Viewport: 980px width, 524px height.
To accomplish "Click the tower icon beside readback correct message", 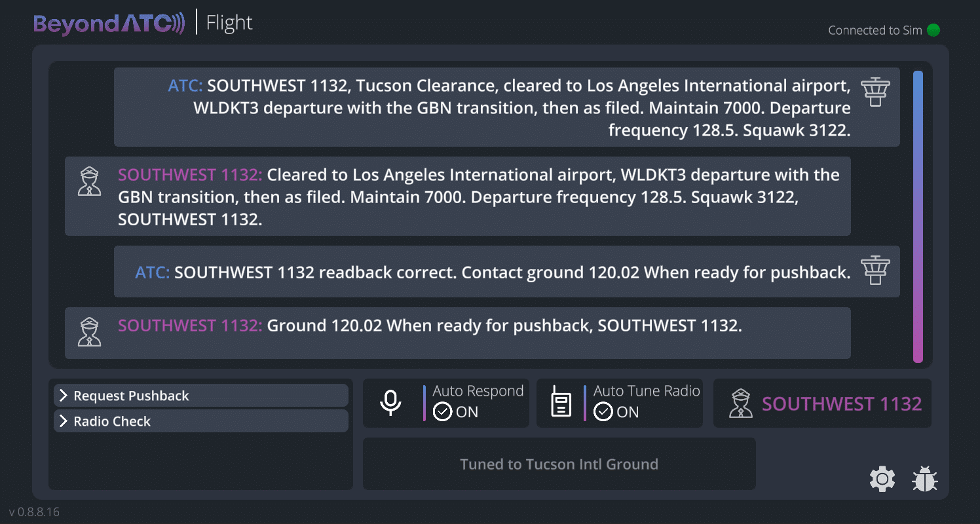I will [875, 271].
